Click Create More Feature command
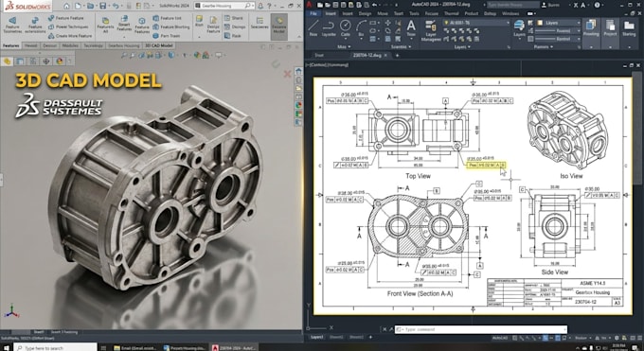The height and width of the screenshot is (351, 644). coord(70,36)
